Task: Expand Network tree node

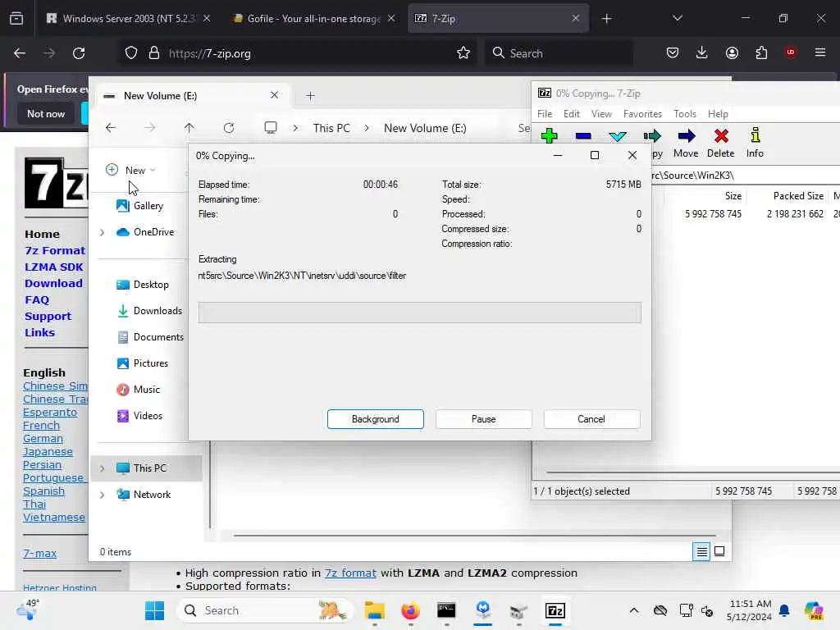Action: coord(102,495)
